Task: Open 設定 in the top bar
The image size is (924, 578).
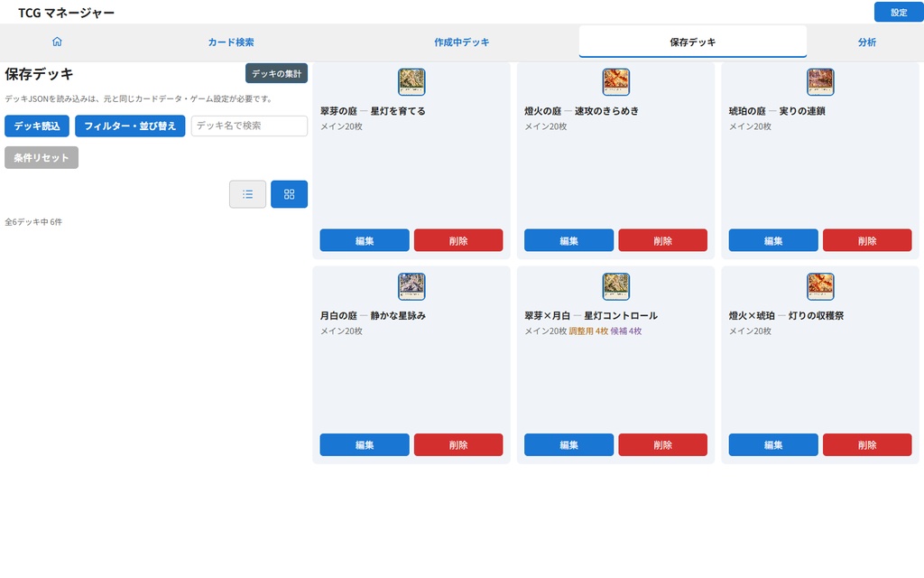Action: (x=899, y=13)
